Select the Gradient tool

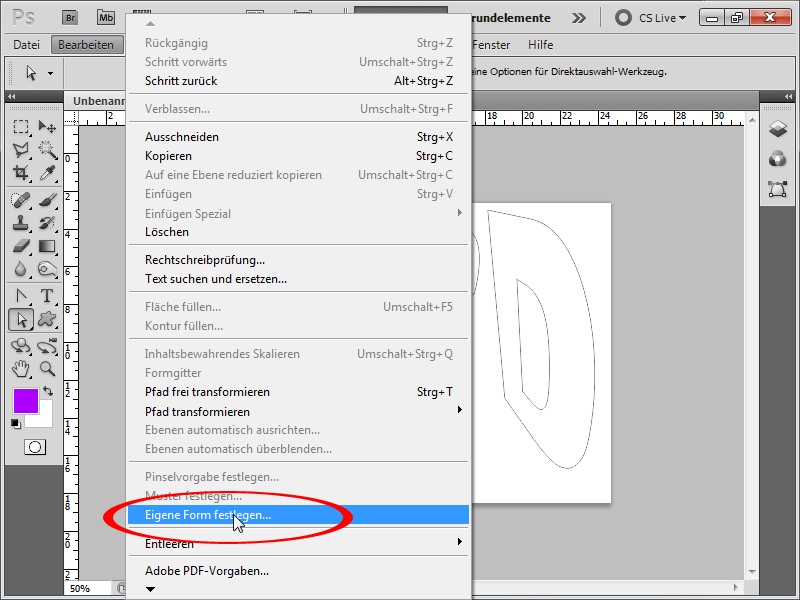click(47, 246)
